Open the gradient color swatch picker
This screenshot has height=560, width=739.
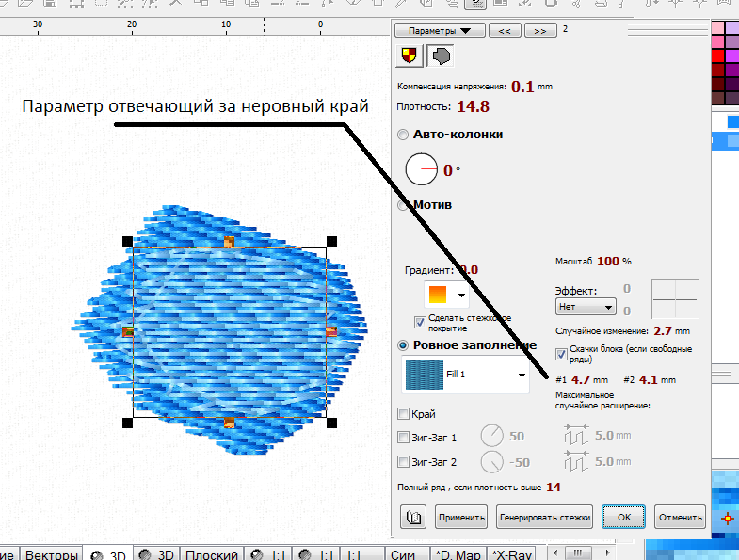point(446,296)
